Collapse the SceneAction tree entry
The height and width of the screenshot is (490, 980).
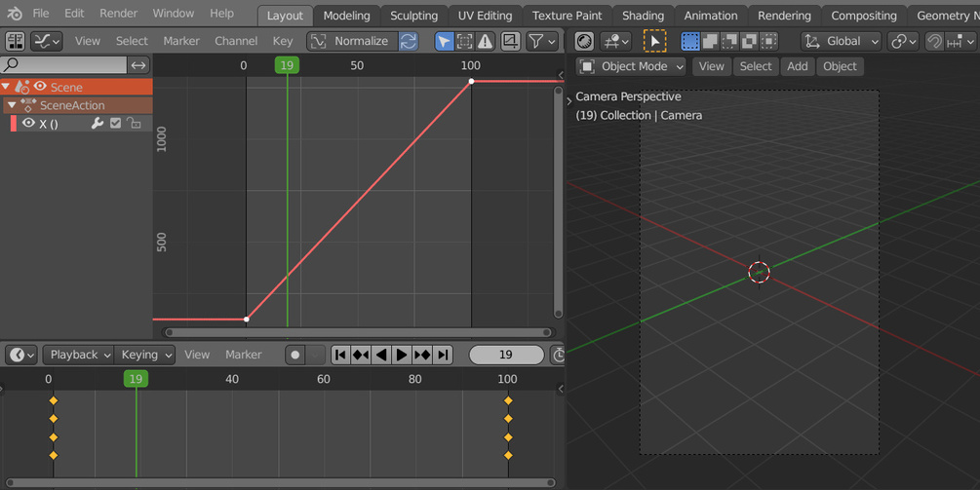(12, 105)
